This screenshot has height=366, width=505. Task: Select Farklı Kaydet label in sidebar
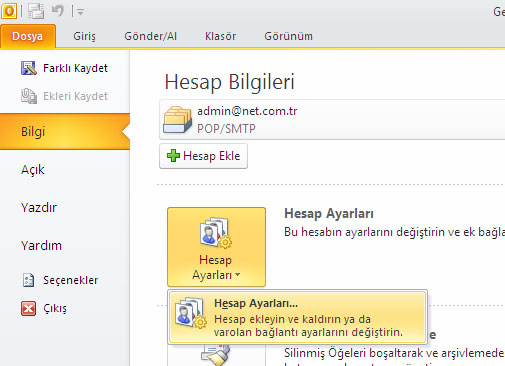pos(75,68)
